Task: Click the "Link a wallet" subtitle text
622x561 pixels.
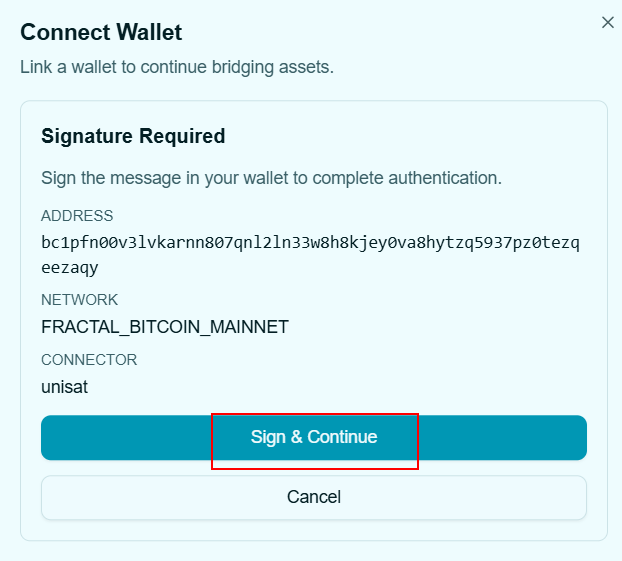Action: [177, 67]
